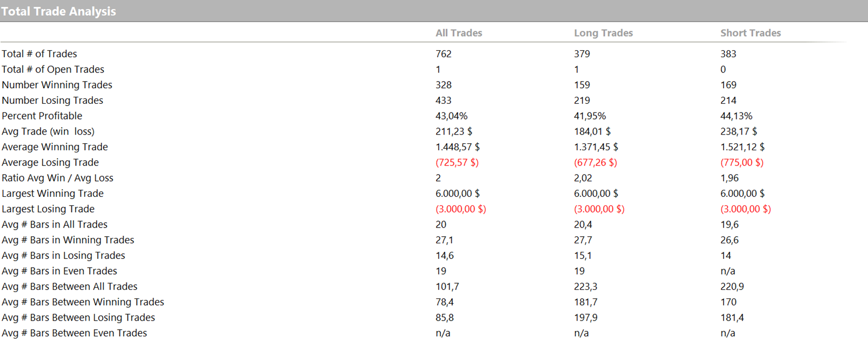Select the 2,02 long win/loss ratio value
This screenshot has width=868, height=346.
pos(583,178)
